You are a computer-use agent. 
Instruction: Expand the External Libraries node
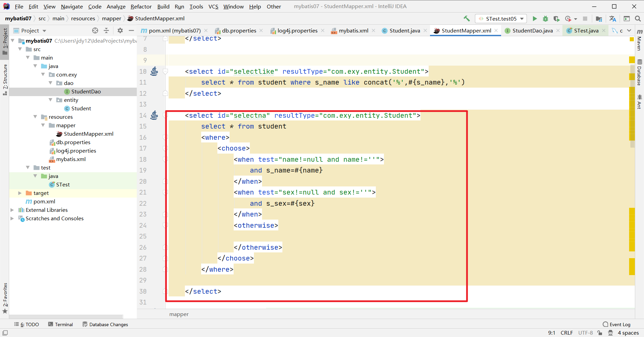click(12, 210)
